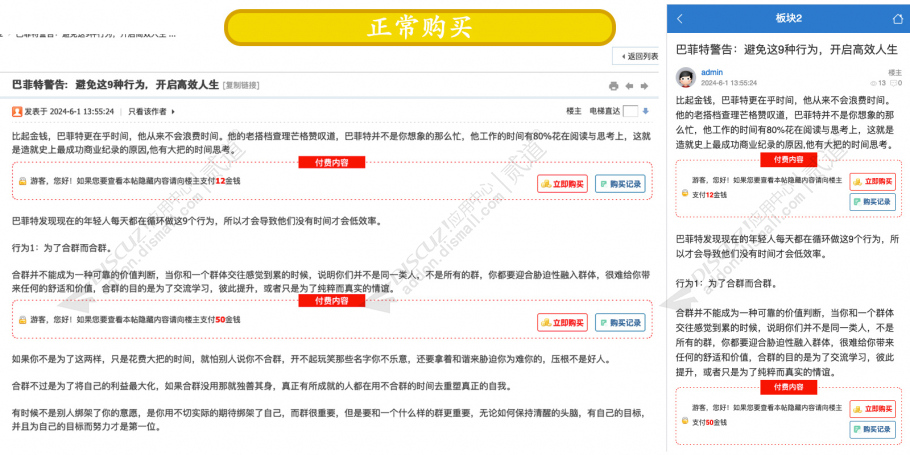This screenshot has width=910, height=455.
Task: Click the 只看该作者 link
Action: tap(147, 111)
